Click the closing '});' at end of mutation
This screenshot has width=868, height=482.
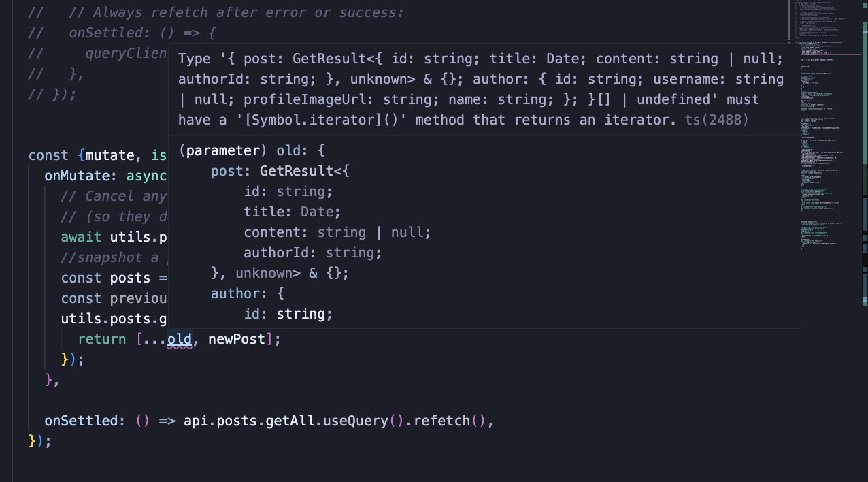pos(40,441)
